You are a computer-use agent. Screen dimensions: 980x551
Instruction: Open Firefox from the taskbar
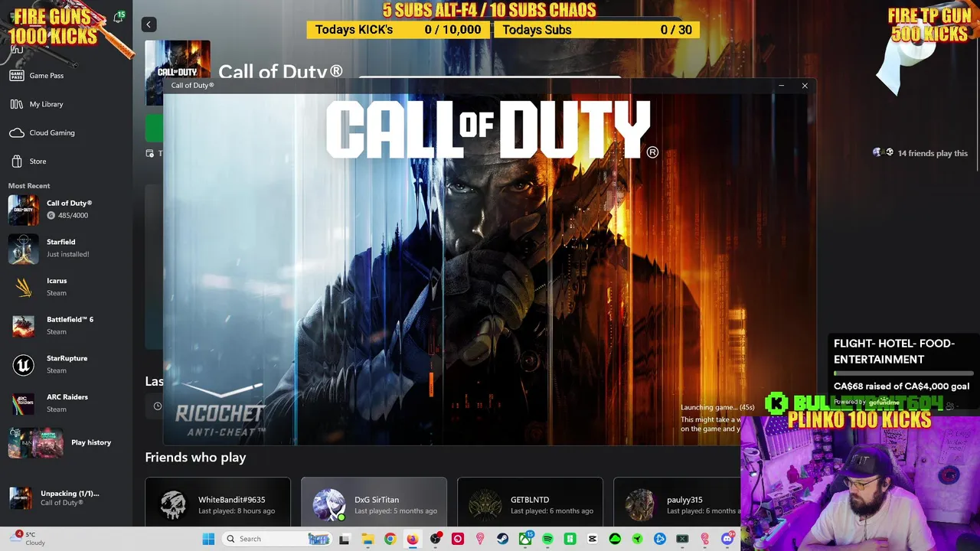(x=413, y=539)
